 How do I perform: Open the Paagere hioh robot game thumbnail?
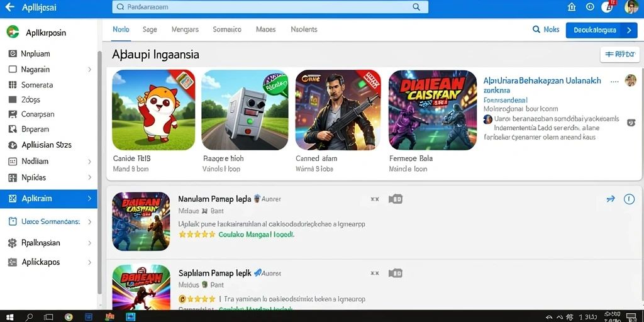(245, 109)
